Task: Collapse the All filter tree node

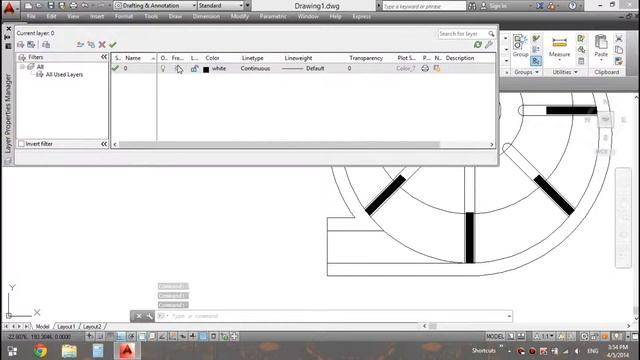Action: click(x=22, y=67)
